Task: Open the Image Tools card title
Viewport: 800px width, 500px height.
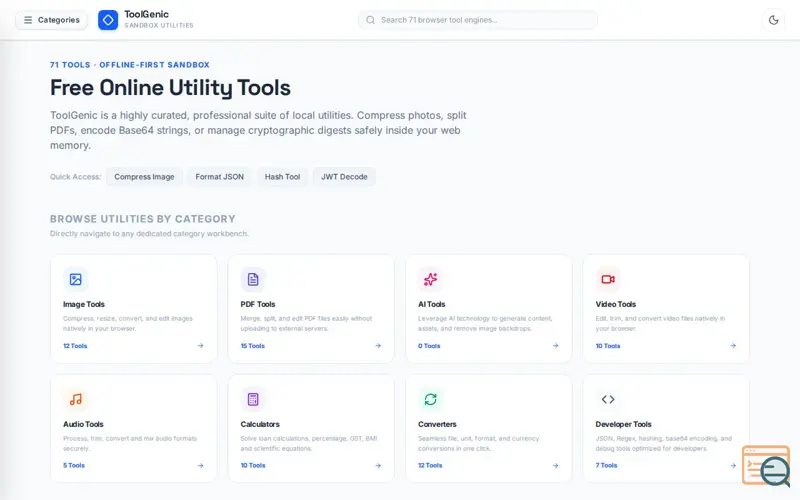Action: coord(84,304)
